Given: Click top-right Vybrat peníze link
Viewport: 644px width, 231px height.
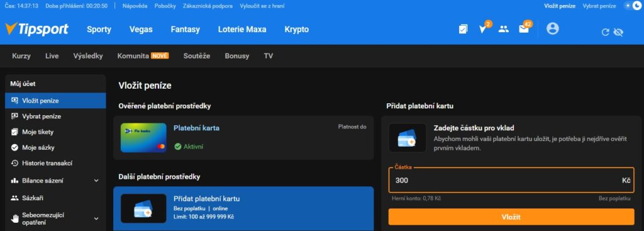Looking at the screenshot, I should pos(599,6).
